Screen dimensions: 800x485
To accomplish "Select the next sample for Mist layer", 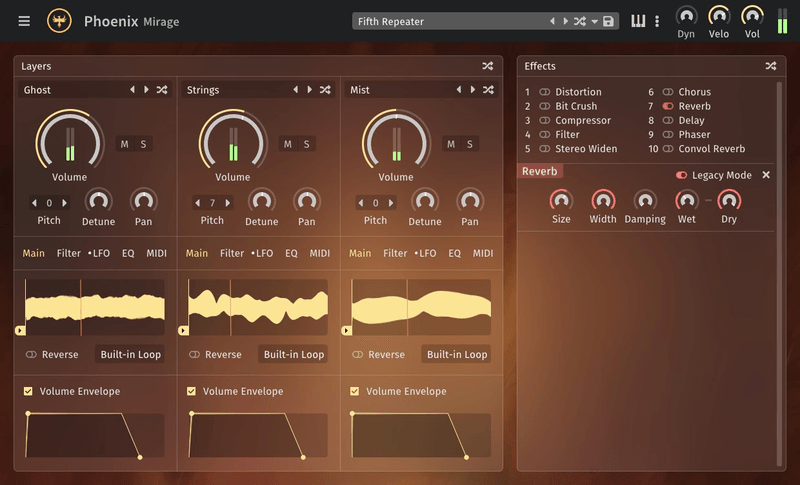I will (473, 90).
